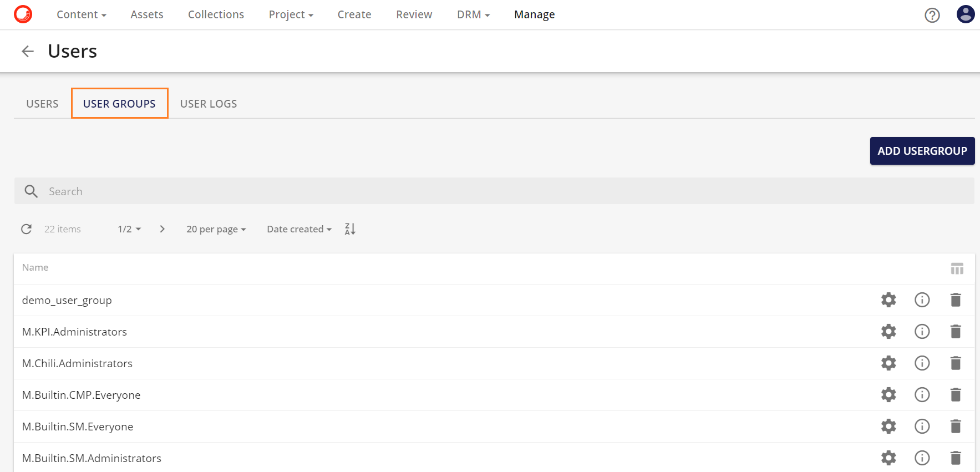The image size is (980, 472).
Task: Open the Date created sort dropdown
Action: (x=299, y=229)
